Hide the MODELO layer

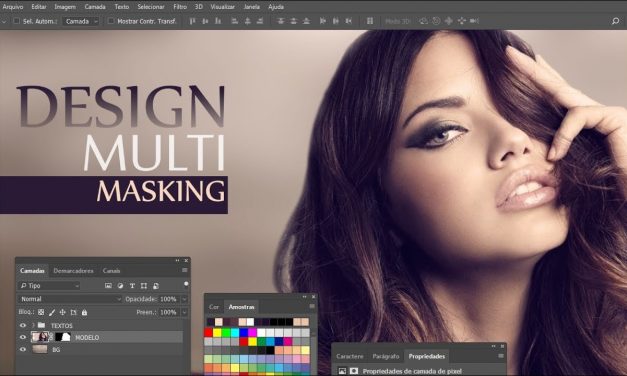click(23, 337)
